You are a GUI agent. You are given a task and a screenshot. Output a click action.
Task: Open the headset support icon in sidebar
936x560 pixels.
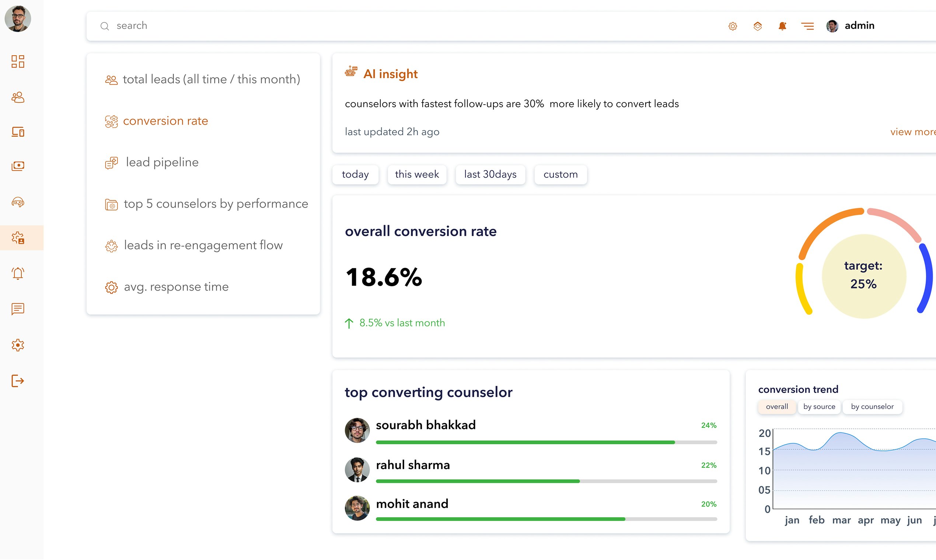point(18,202)
